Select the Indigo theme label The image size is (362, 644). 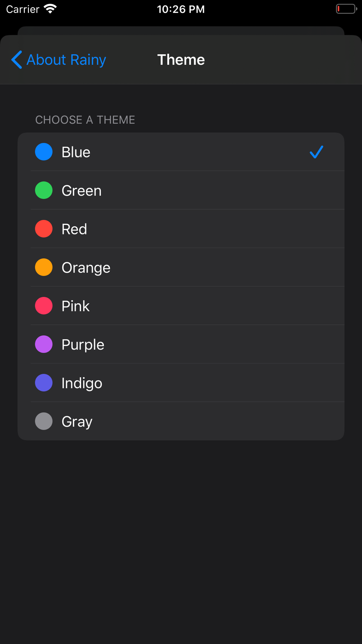coord(82,383)
